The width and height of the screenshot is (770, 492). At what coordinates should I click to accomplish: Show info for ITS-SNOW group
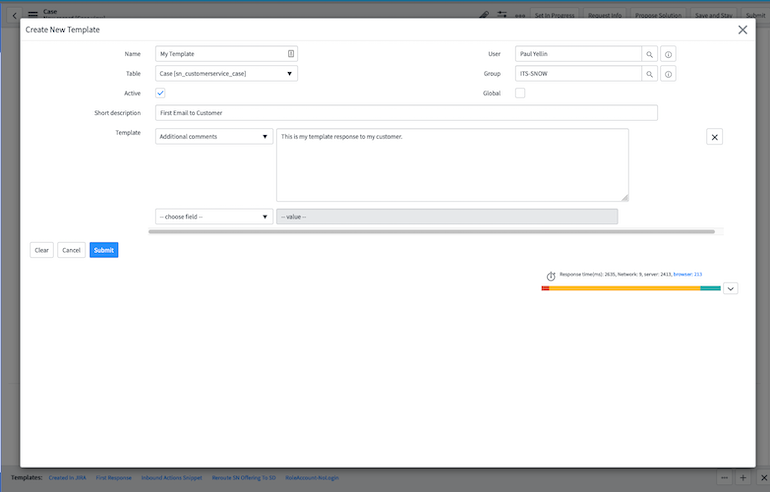tap(669, 74)
